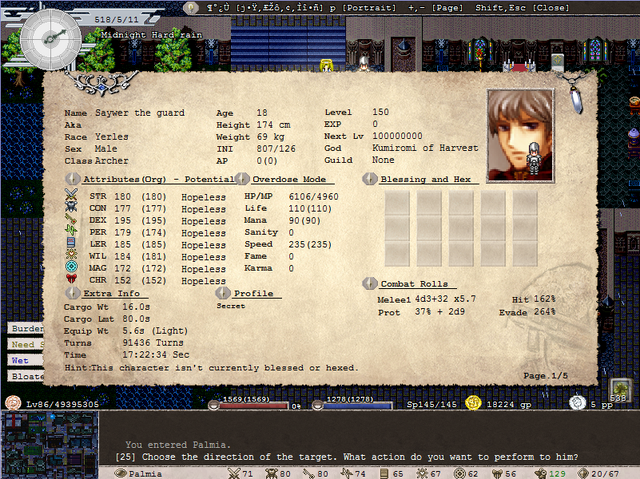Click the Profile section header
This screenshot has height=479, width=640.
[253, 293]
